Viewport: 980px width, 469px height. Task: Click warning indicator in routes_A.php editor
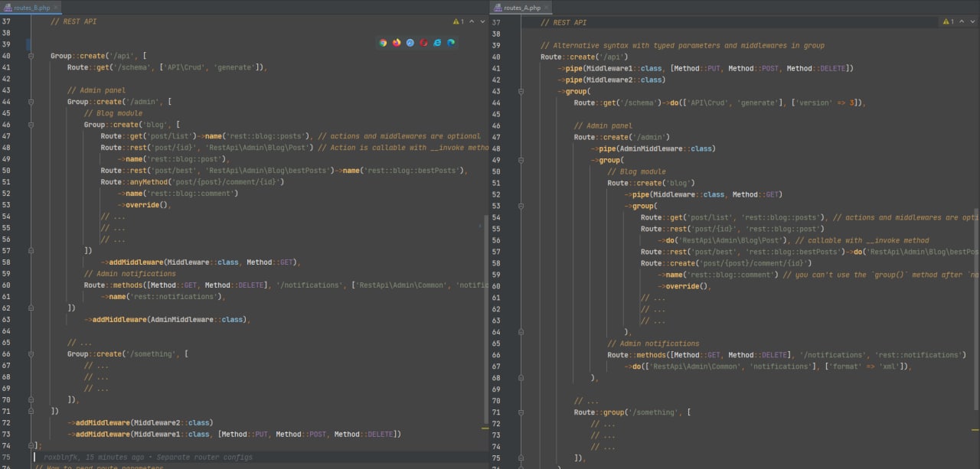click(949, 22)
